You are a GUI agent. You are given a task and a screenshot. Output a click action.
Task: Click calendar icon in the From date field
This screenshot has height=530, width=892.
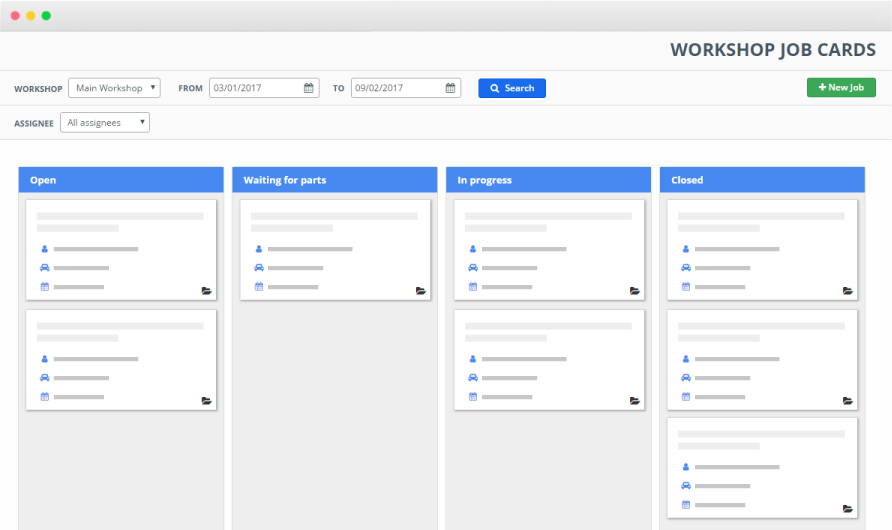309,88
